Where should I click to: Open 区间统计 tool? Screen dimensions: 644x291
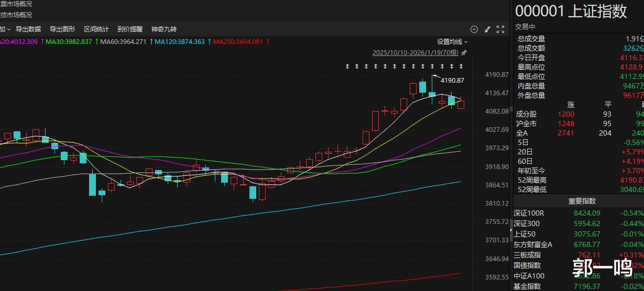tap(96, 29)
